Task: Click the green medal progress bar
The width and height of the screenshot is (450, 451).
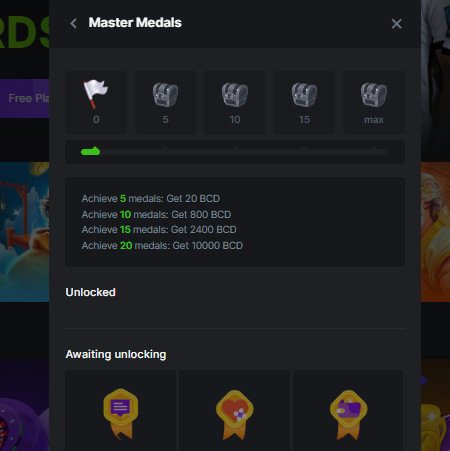Action: coord(91,151)
